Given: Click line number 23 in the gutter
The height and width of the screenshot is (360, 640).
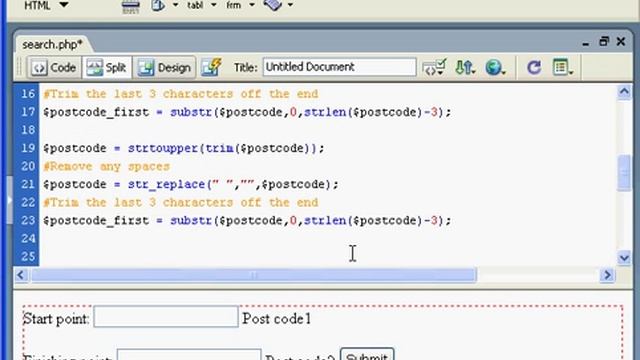Looking at the screenshot, I should pyautogui.click(x=28, y=220).
